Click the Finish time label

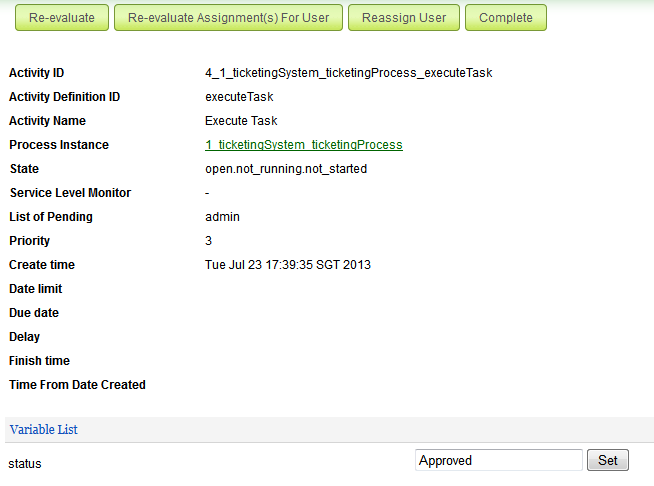[x=39, y=361]
